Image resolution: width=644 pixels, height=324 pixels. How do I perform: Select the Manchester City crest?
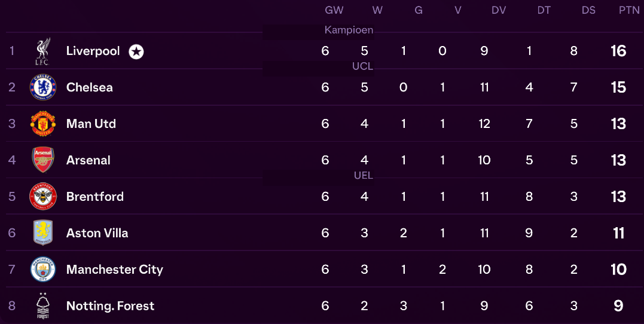click(x=42, y=269)
